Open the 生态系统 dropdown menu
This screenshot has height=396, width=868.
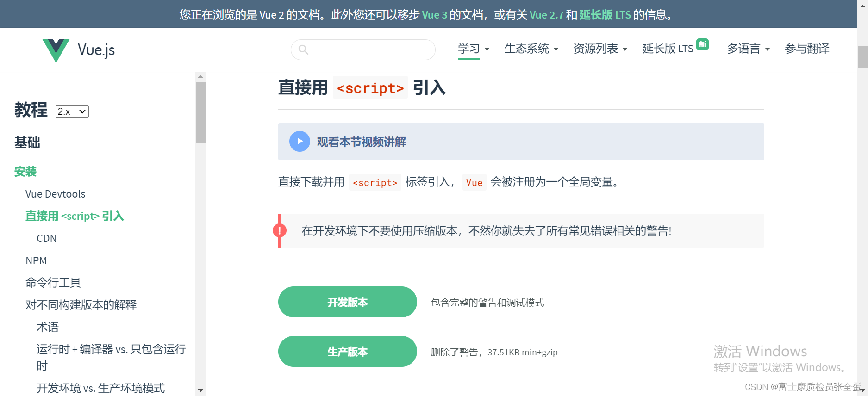click(x=531, y=49)
